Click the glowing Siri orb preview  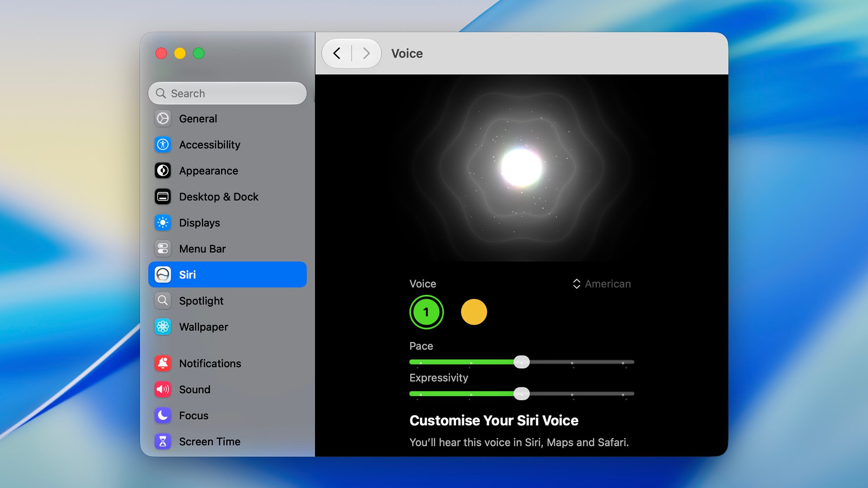522,167
